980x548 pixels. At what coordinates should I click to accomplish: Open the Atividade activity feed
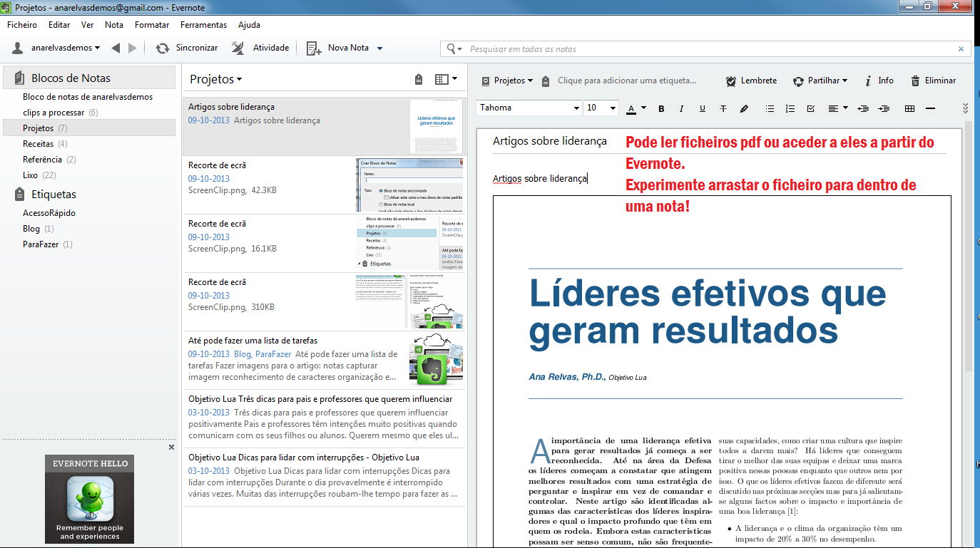coord(260,48)
